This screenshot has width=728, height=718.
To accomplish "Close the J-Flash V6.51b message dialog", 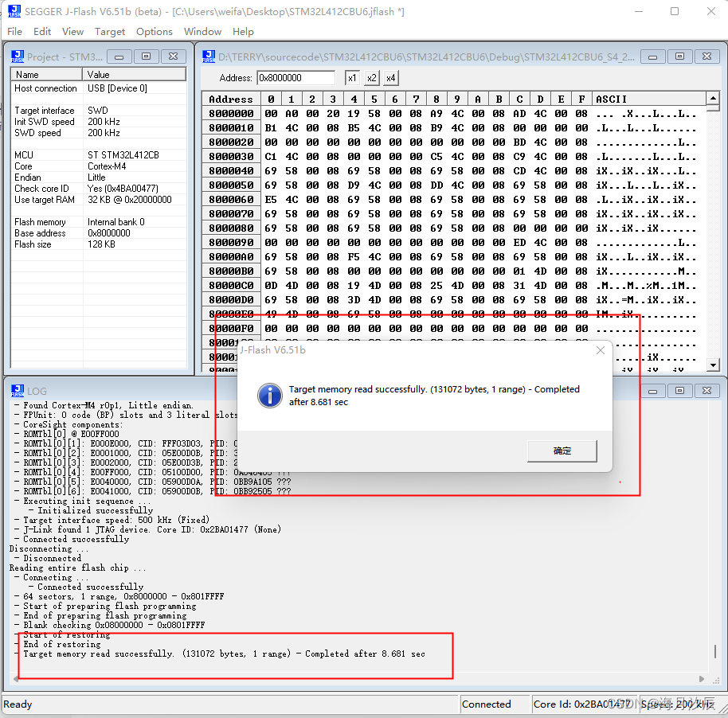I will (601, 350).
